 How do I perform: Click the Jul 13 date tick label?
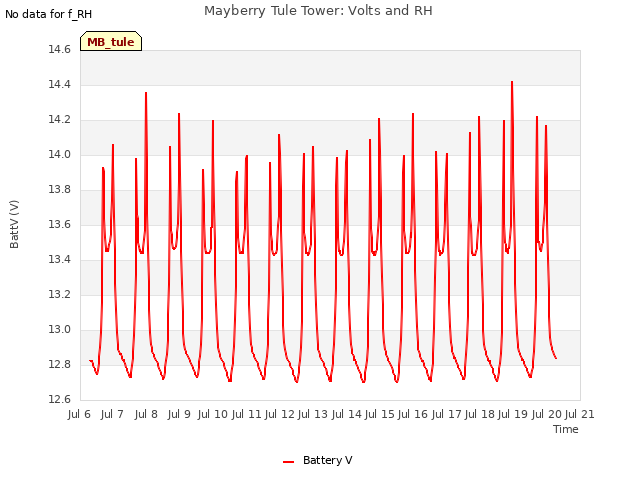(x=313, y=414)
